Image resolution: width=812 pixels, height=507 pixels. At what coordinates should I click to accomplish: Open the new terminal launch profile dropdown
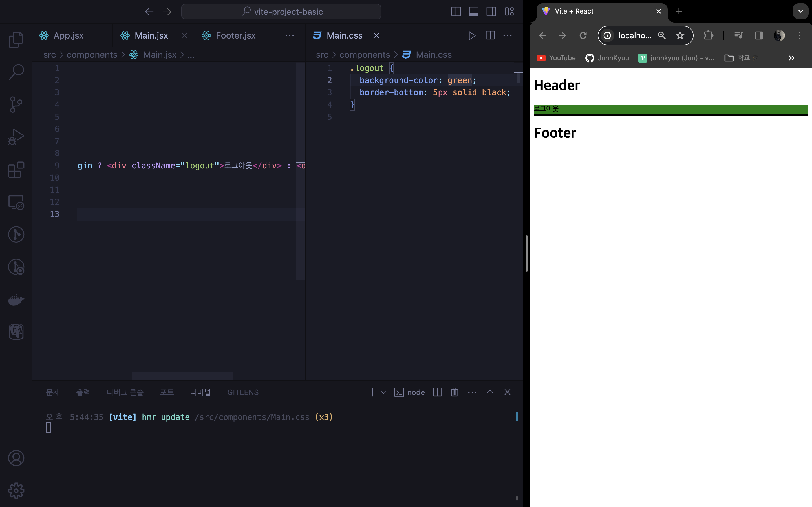tap(383, 392)
